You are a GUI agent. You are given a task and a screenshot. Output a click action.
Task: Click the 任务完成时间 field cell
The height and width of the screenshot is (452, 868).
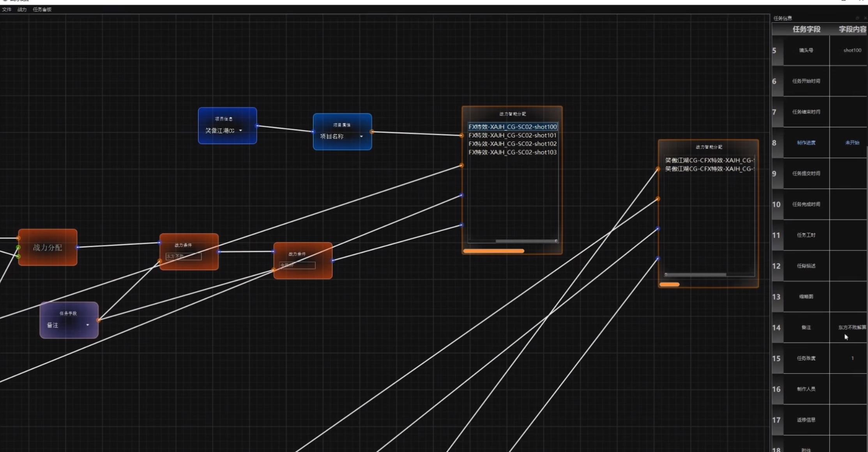[x=806, y=204]
